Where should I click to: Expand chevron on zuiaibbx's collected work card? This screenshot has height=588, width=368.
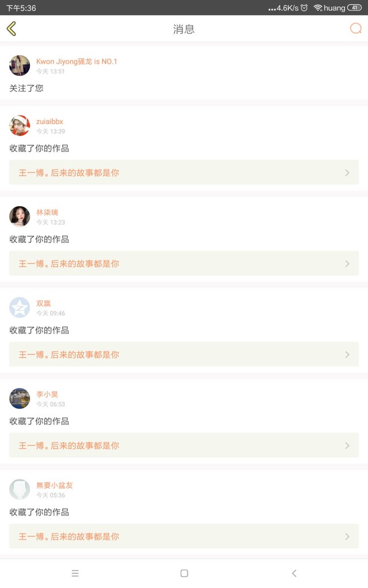coord(347,173)
